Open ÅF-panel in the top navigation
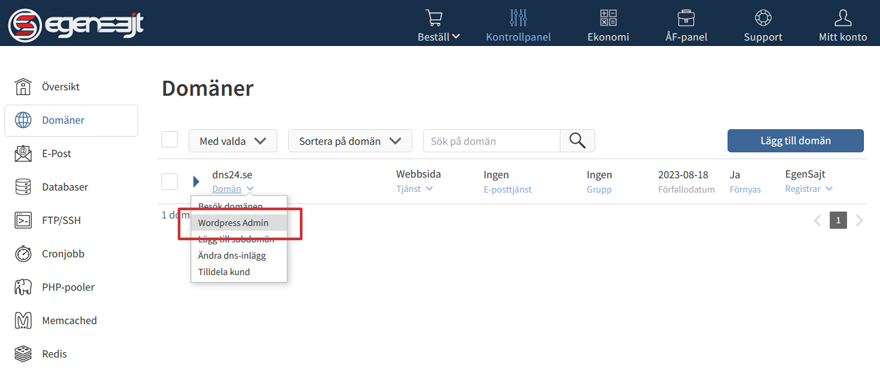 click(685, 37)
